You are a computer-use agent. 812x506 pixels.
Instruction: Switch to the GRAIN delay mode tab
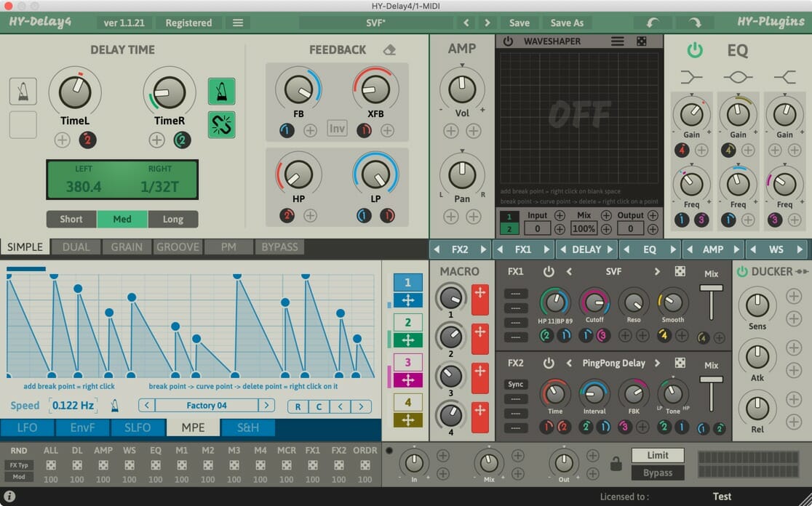point(127,246)
